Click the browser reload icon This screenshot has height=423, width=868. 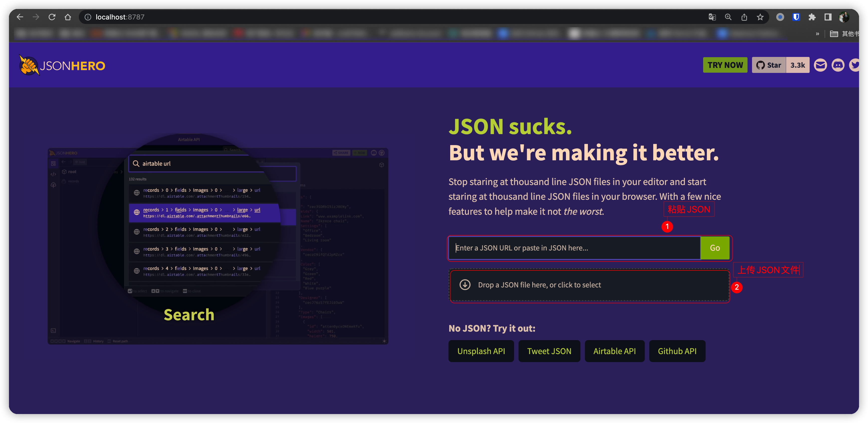tap(52, 17)
